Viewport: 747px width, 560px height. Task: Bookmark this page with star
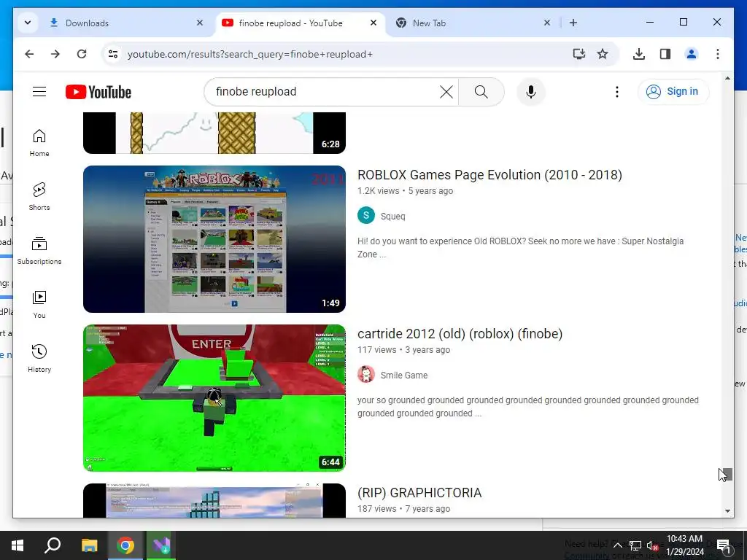coord(603,54)
